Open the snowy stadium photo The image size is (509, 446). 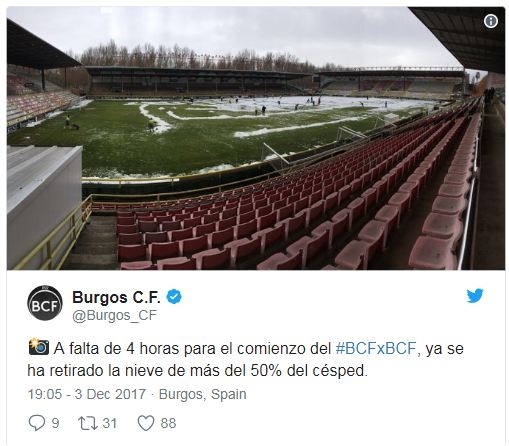pos(256,138)
